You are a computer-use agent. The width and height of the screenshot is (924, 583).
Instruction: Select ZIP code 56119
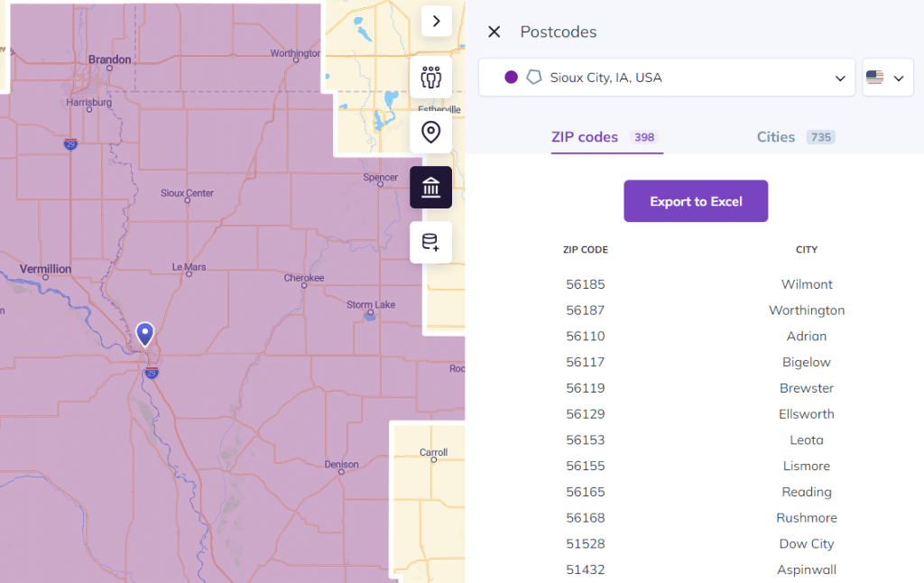point(585,388)
